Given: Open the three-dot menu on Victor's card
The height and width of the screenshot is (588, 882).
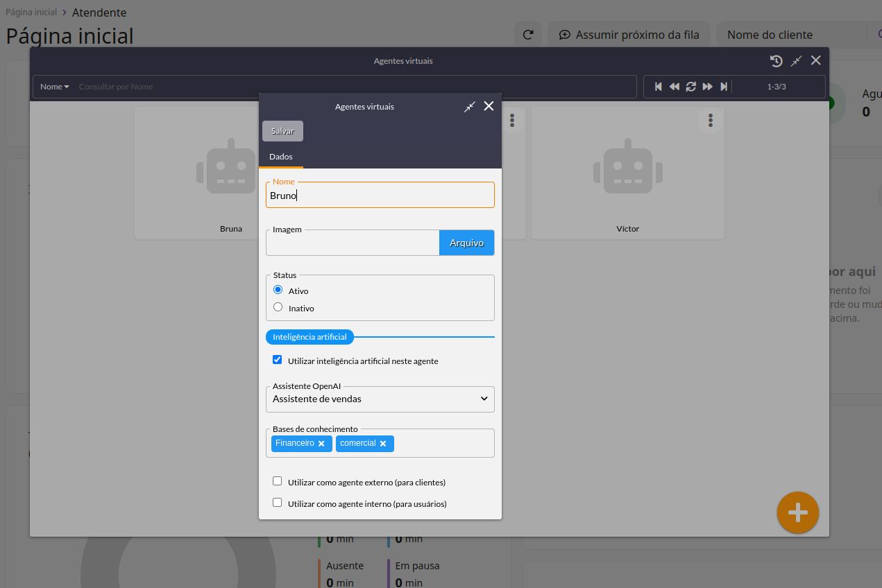Looking at the screenshot, I should pyautogui.click(x=711, y=121).
